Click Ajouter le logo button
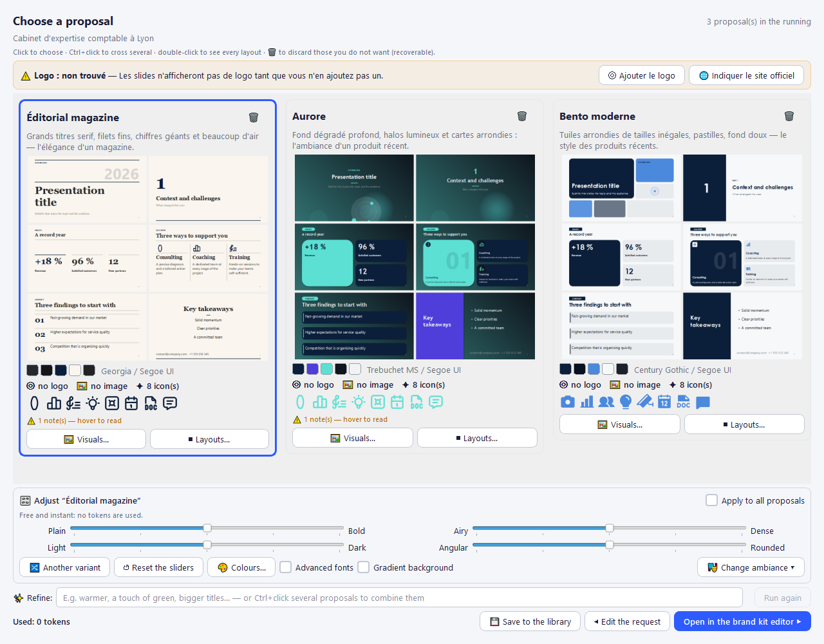 point(642,75)
